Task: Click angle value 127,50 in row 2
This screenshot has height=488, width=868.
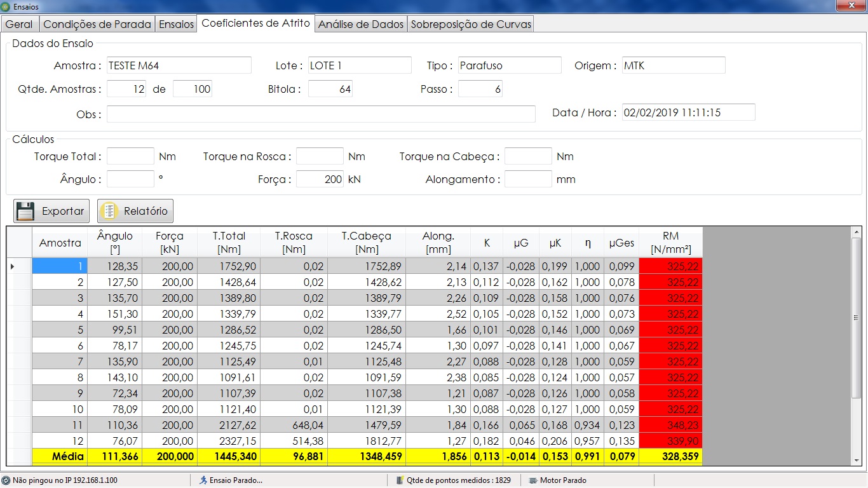Action: point(115,282)
